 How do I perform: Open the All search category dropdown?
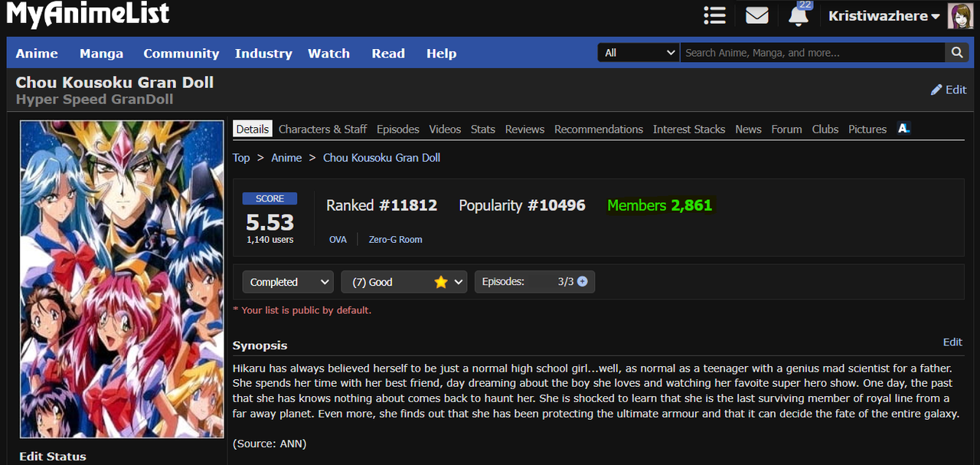click(x=639, y=52)
